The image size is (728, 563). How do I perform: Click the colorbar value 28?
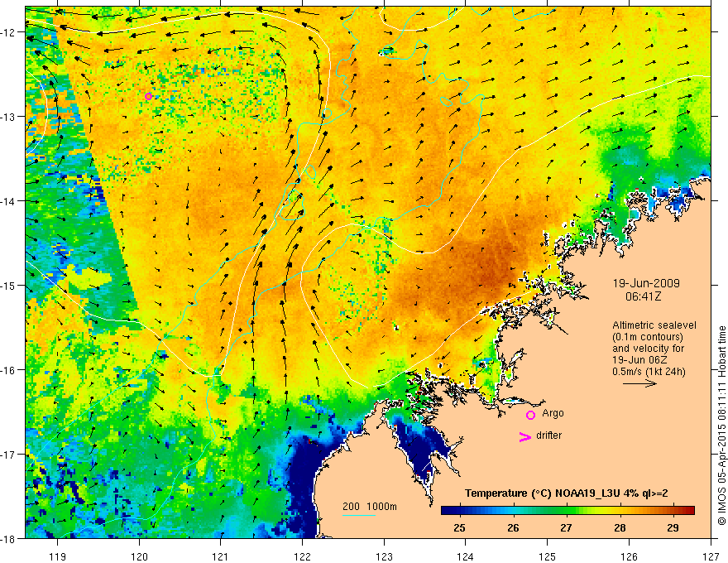click(620, 527)
